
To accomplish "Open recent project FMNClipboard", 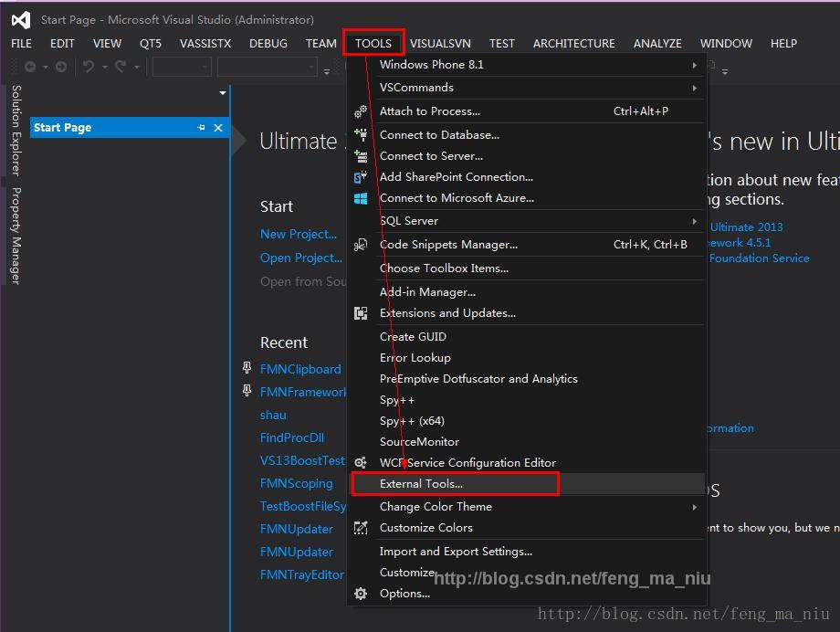I will [300, 369].
